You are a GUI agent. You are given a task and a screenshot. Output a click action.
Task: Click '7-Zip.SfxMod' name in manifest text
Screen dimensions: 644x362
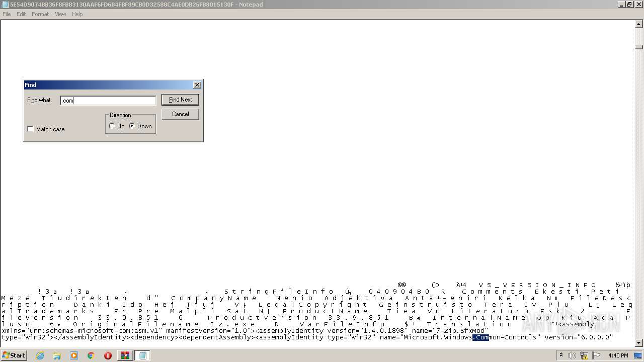460,331
